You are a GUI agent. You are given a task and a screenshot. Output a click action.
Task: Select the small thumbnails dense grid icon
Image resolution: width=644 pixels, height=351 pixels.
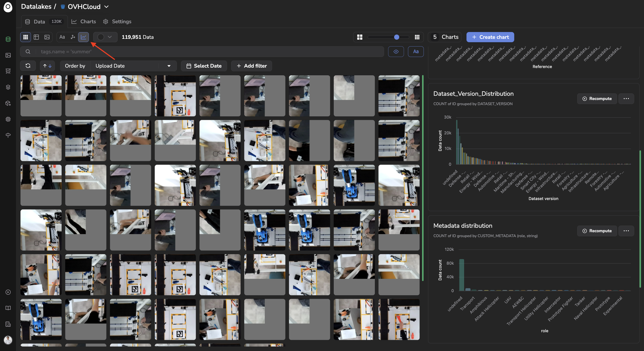pos(417,37)
